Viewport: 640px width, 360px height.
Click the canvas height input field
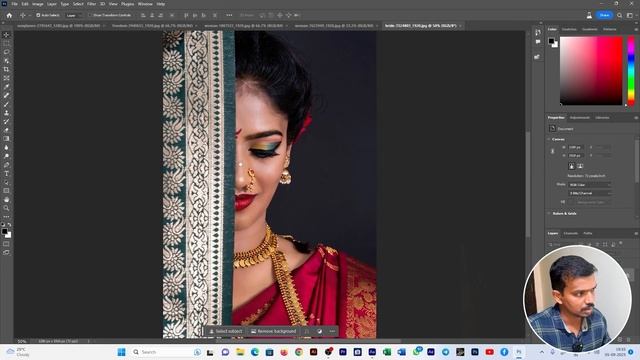(x=576, y=156)
